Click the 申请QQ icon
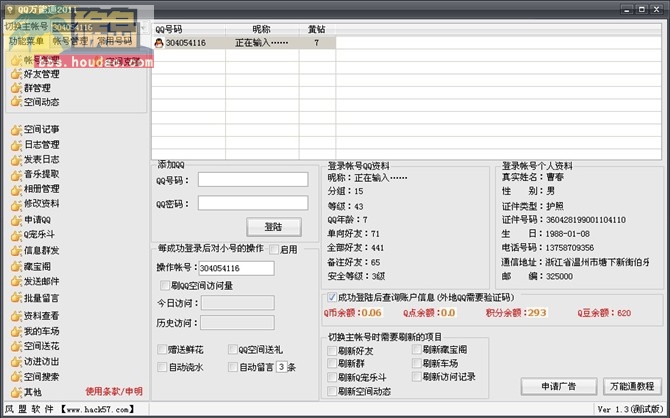Screen dimensions: 670x418 [x=16, y=221]
